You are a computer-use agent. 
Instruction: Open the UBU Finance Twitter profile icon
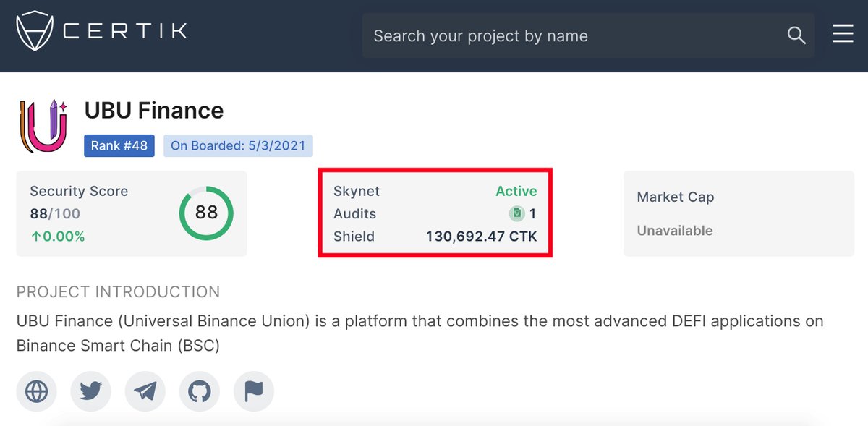point(90,391)
